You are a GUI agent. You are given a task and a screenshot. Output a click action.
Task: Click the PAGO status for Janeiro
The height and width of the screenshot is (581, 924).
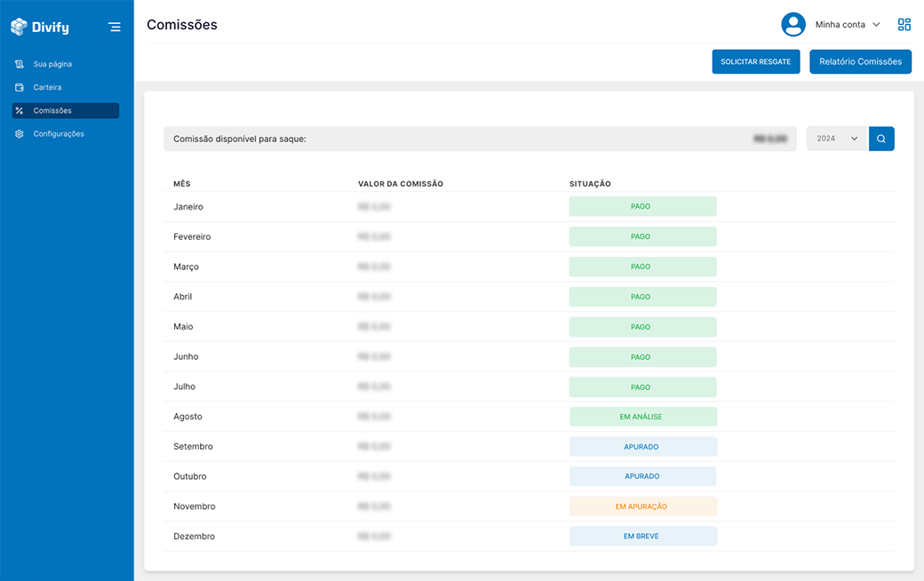pos(641,206)
